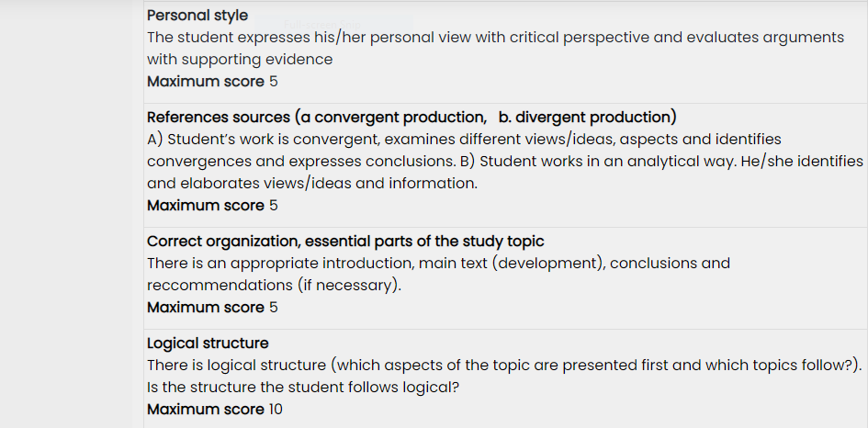Click 'There is logical structure' description line
Viewport: 868px width, 428px height.
504,366
